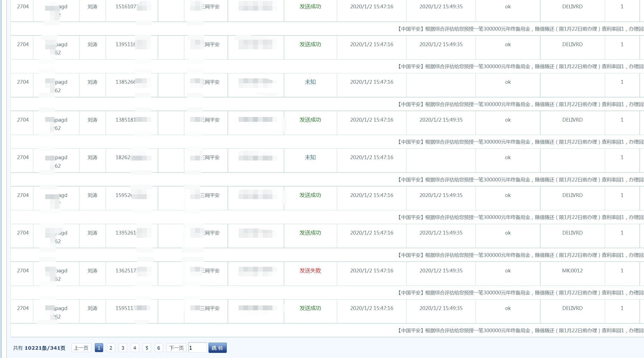The height and width of the screenshot is (358, 644).
Task: Click the page number input box
Action: (197, 347)
